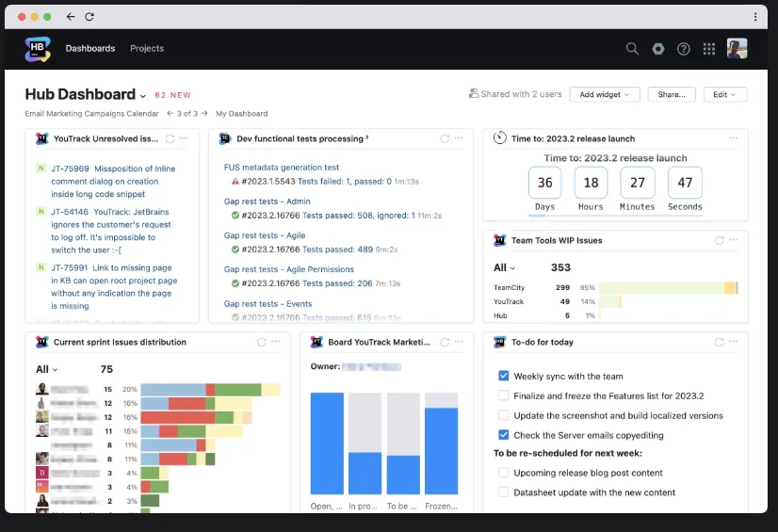This screenshot has width=778, height=532.
Task: Open Dev functional tests widget options
Action: tap(459, 138)
